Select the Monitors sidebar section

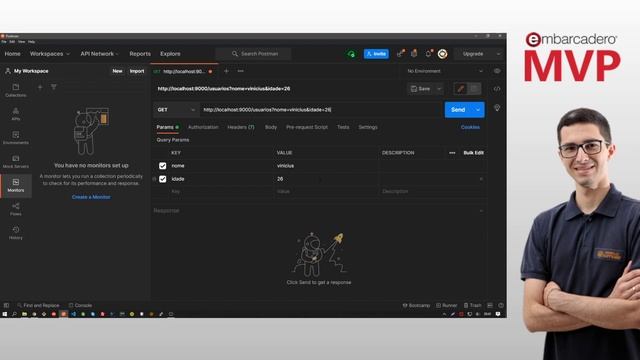(16, 185)
